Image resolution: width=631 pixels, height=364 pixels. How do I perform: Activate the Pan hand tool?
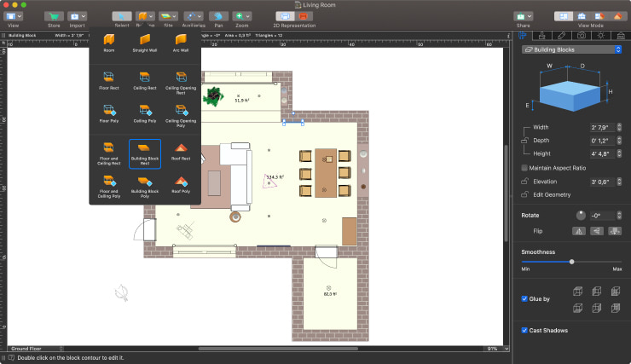pyautogui.click(x=218, y=16)
